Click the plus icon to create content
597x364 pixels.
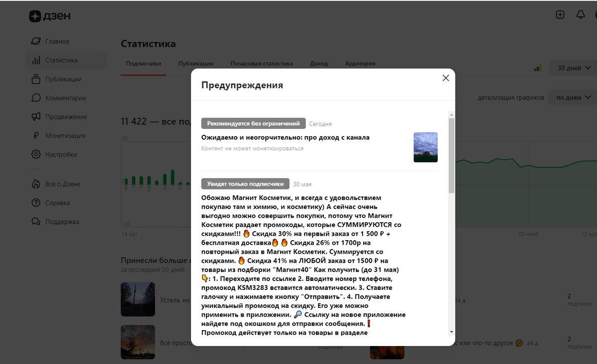(560, 14)
